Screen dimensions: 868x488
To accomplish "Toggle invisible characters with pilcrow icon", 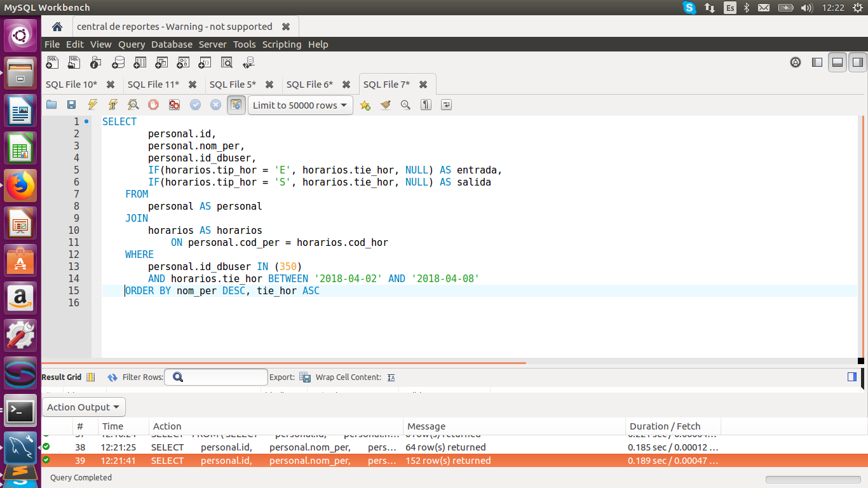I will [426, 105].
